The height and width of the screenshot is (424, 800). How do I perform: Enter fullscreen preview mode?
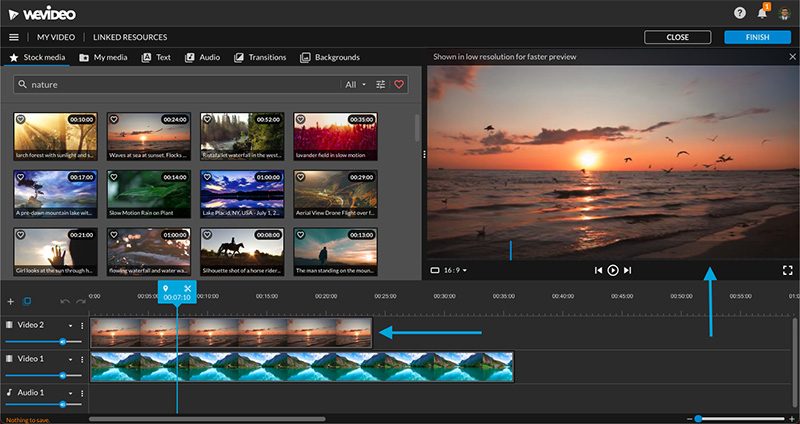[x=787, y=270]
